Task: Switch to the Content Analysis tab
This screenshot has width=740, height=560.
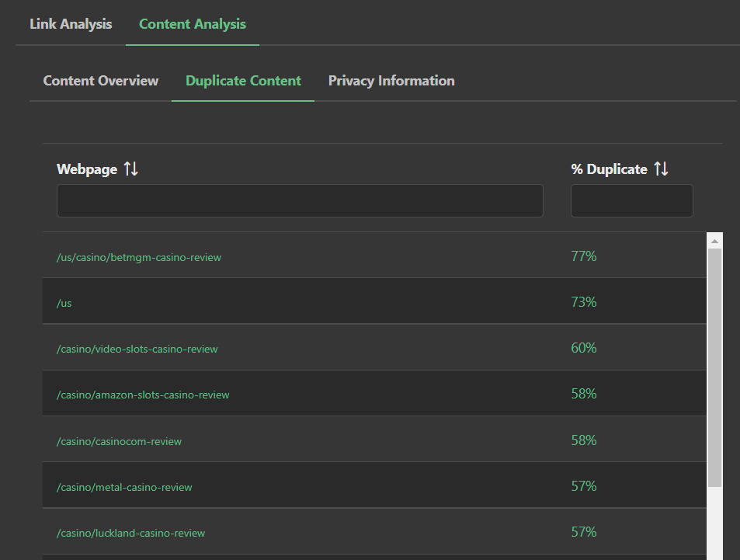Action: (x=192, y=24)
